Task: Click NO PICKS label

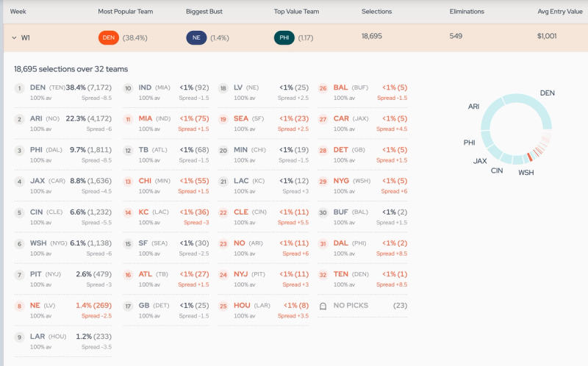Action: 351,305
